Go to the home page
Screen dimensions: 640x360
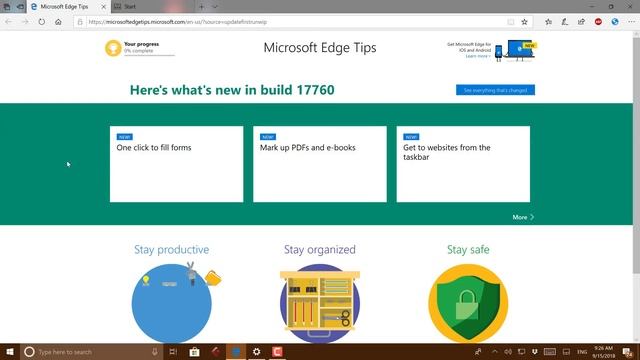pyautogui.click(x=58, y=22)
